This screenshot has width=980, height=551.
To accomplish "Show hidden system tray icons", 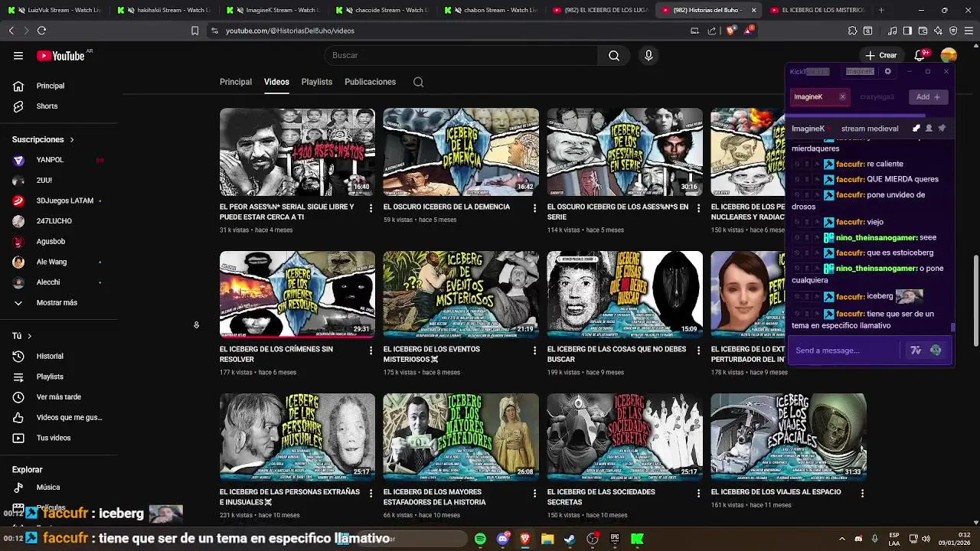I will pyautogui.click(x=841, y=539).
